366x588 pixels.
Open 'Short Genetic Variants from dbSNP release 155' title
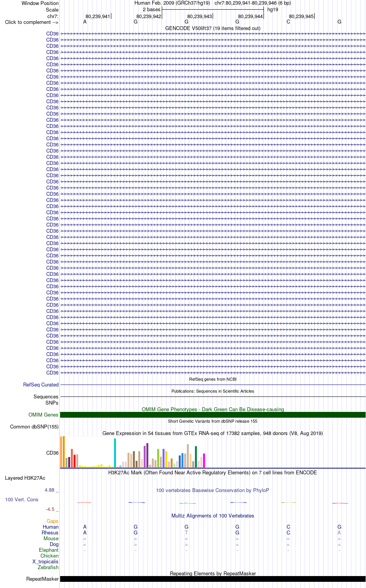[213, 421]
